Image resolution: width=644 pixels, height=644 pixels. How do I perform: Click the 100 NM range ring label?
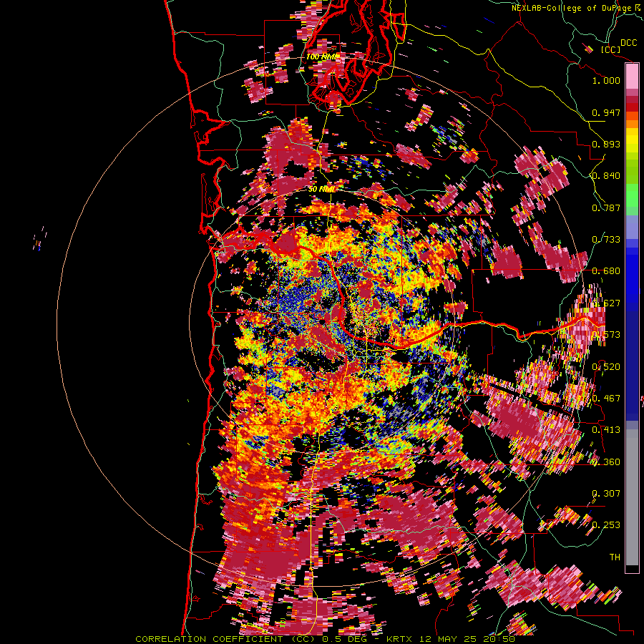coord(321,57)
